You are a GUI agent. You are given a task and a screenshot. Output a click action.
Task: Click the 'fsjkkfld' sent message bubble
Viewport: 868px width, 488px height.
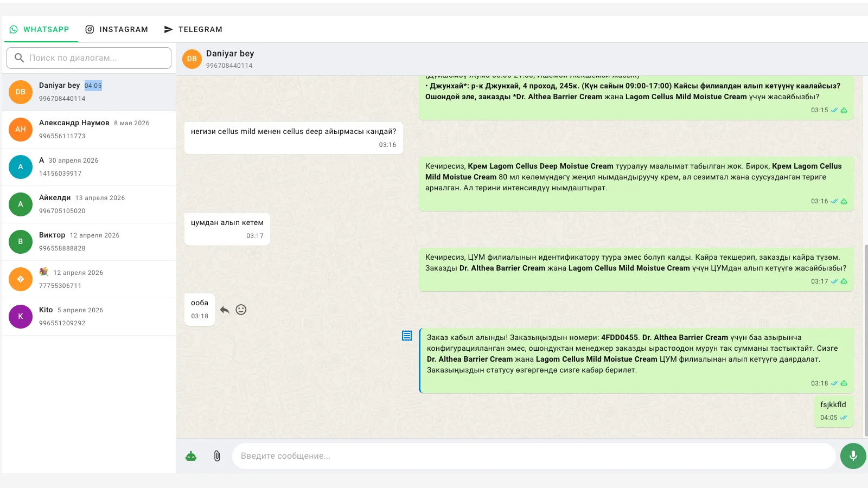pos(833,412)
